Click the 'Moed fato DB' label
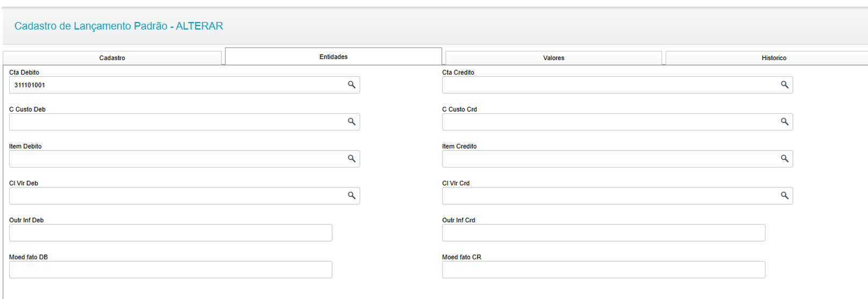Viewport: 868px width, 299px height. click(28, 258)
